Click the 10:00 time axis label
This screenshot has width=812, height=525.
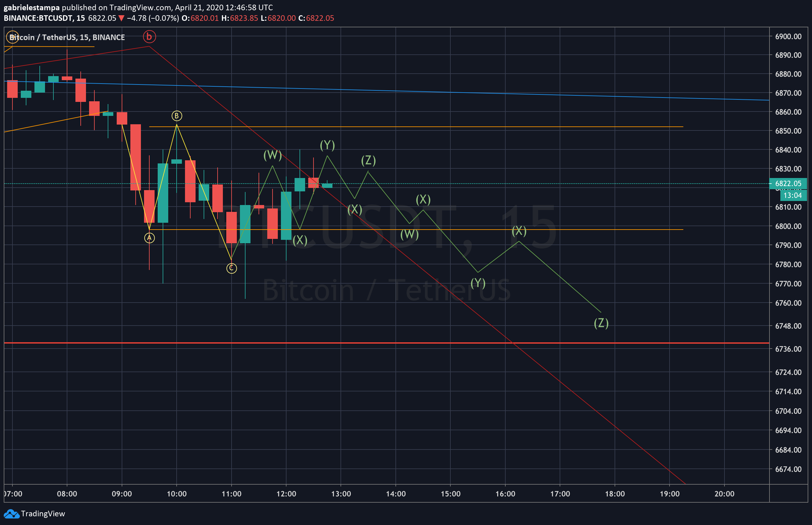point(176,494)
